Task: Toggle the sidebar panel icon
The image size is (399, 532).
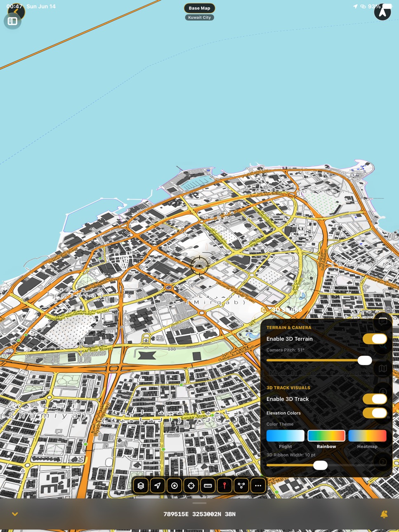Action: point(12,21)
